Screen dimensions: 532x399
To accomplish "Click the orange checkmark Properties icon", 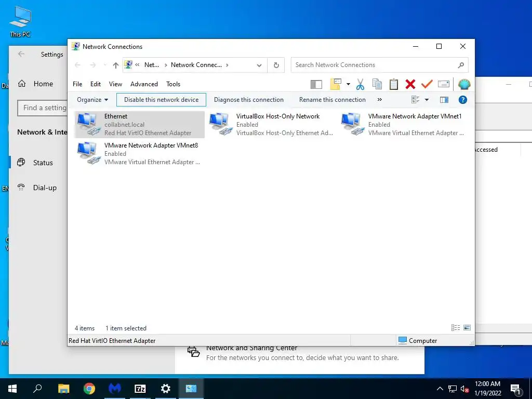I will [x=427, y=84].
